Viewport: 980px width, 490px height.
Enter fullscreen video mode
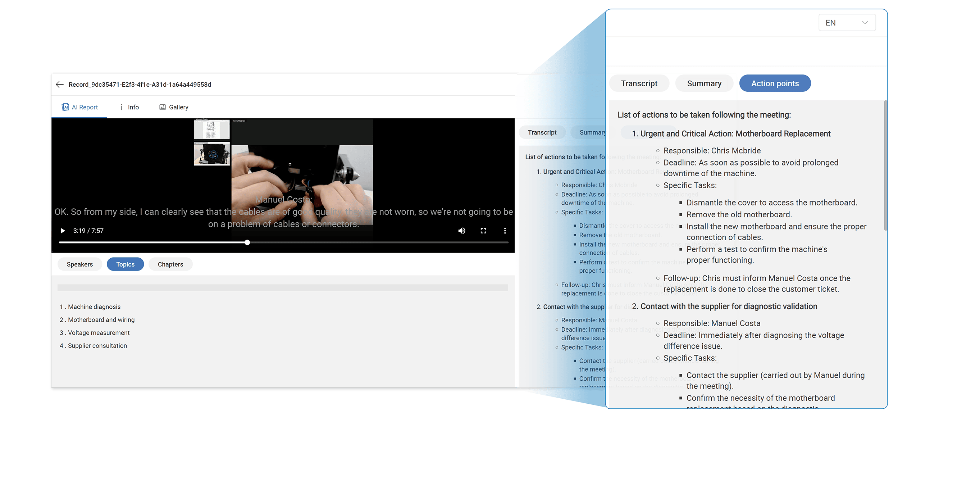(483, 231)
